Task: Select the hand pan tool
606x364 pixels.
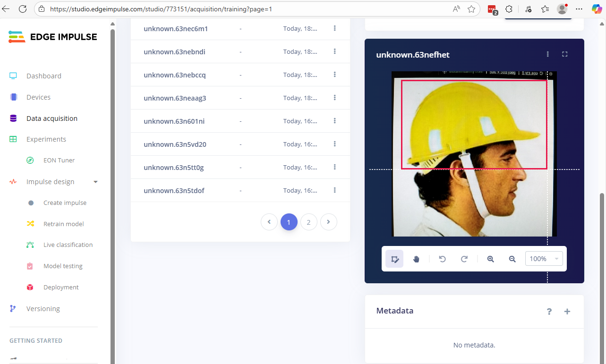Action: (x=416, y=259)
